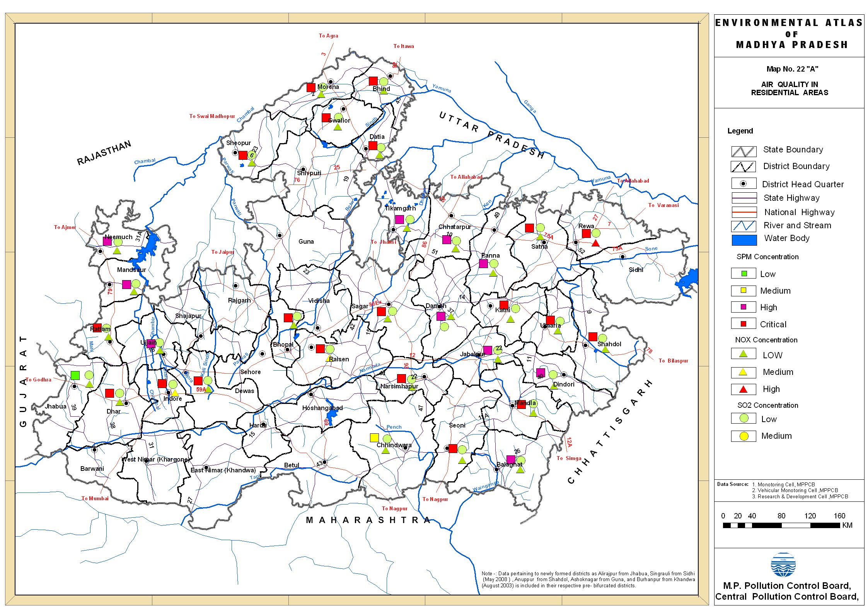Click the 'AIR QUALITY IN RESIDENTIAL AREAS' title
Viewport: 868px width, 614px height.
[790, 88]
